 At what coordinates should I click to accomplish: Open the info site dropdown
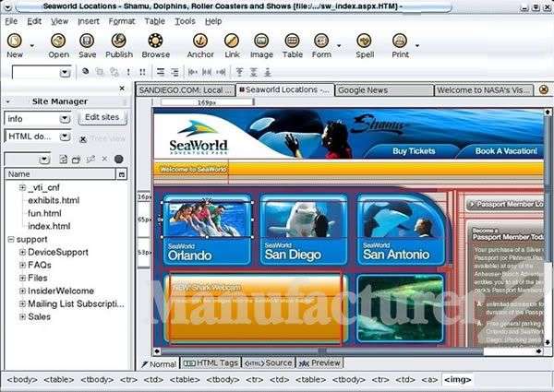pyautogui.click(x=65, y=119)
